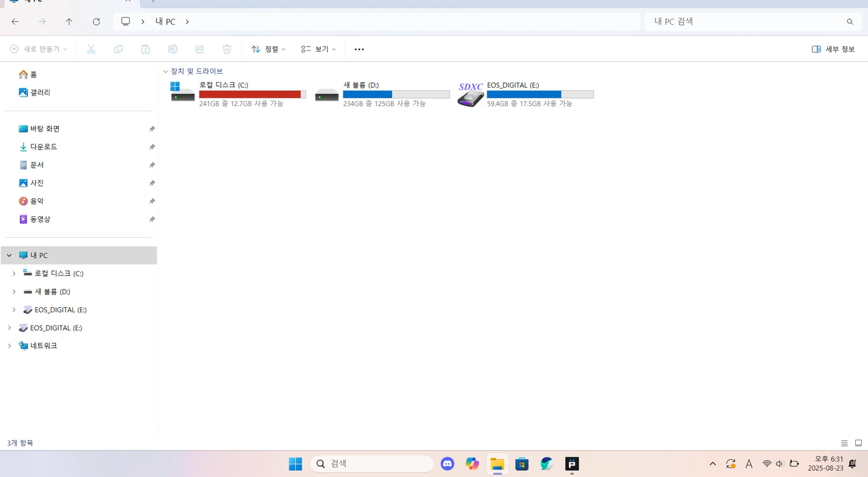This screenshot has height=477, width=868.
Task: Open the three-dots more options menu
Action: (359, 49)
